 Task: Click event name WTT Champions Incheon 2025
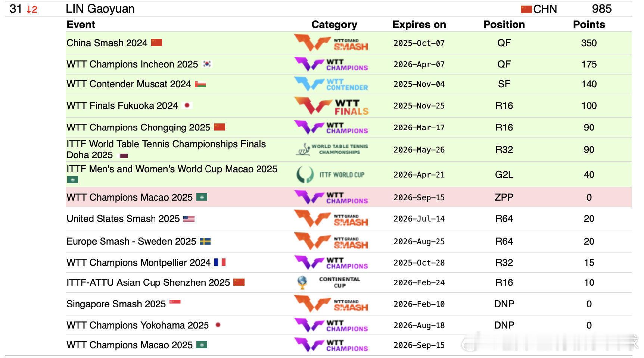pyautogui.click(x=132, y=64)
